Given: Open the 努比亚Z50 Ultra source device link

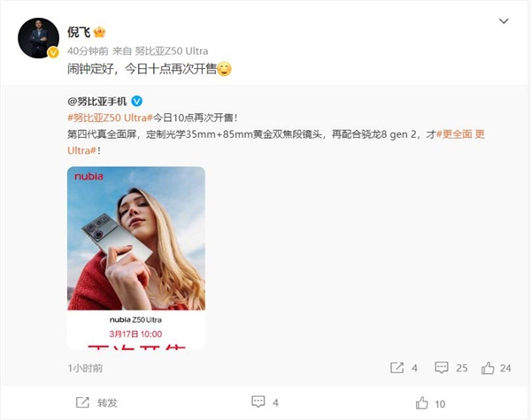Looking at the screenshot, I should (x=172, y=51).
